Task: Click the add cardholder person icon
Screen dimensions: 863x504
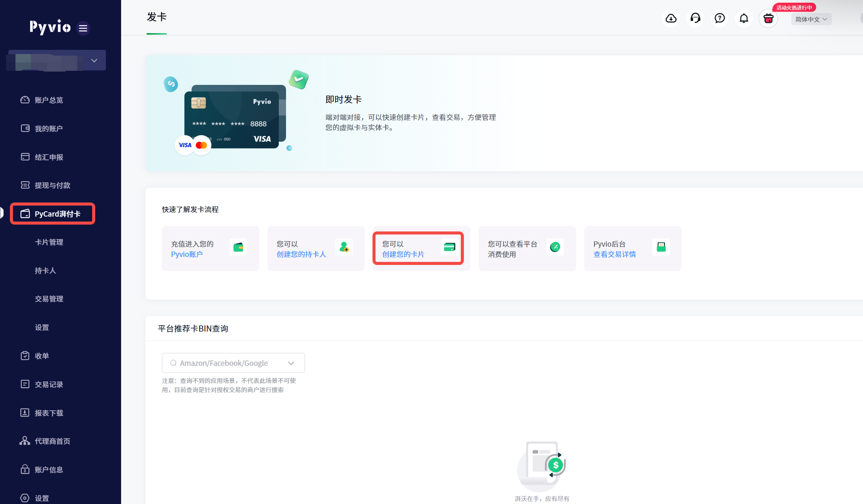Action: [x=344, y=247]
